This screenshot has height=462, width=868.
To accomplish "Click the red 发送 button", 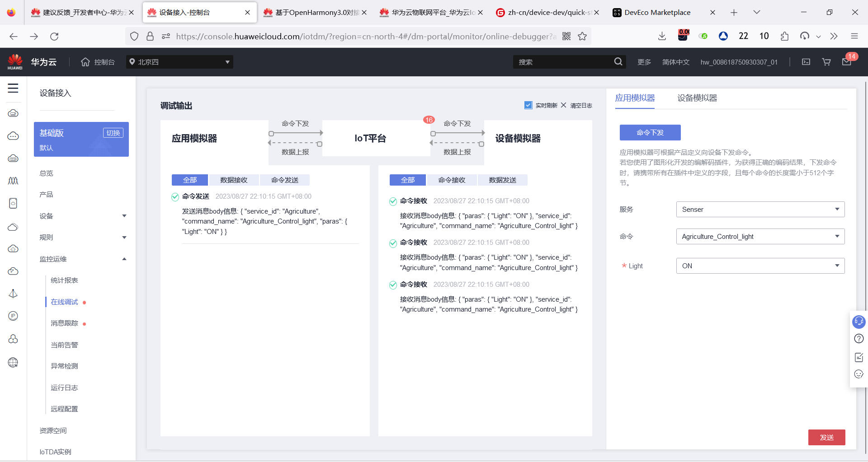I will [x=826, y=437].
